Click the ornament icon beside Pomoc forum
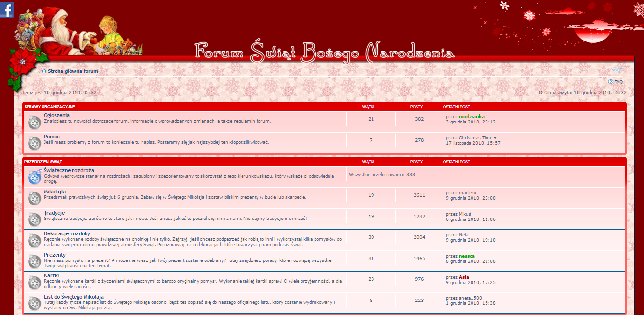Viewport: 644px width, 315px height. point(34,143)
